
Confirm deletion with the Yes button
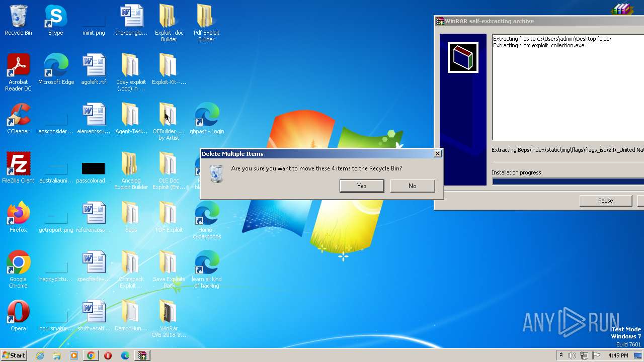tap(362, 186)
